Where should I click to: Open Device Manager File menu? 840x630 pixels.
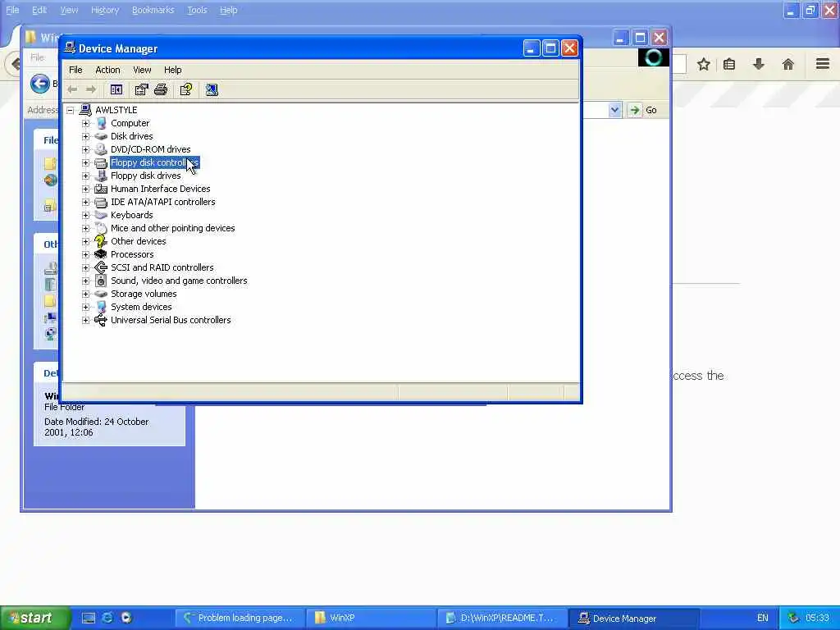pyautogui.click(x=75, y=71)
